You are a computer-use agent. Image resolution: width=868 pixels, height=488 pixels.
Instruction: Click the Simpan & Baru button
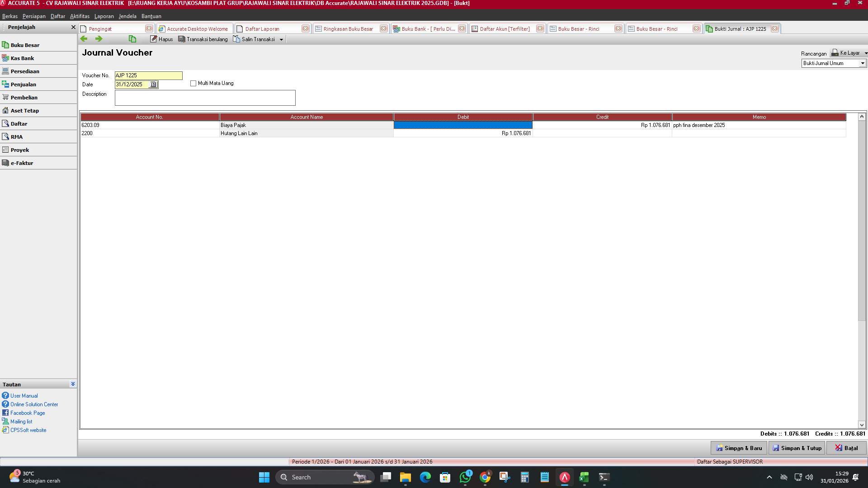[739, 448]
